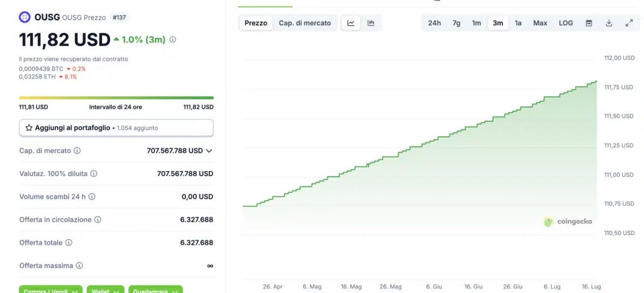The width and height of the screenshot is (644, 293).
Task: Select the Prezzo tab
Action: 255,23
